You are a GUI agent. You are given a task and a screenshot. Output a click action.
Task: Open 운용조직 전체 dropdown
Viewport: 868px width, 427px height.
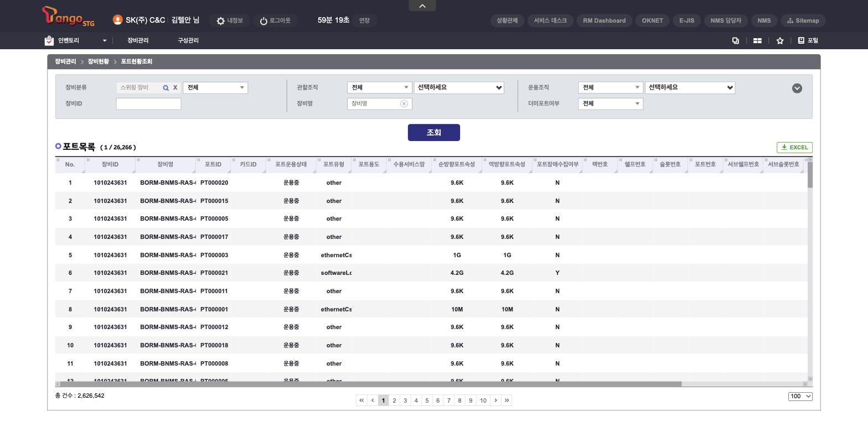[611, 87]
